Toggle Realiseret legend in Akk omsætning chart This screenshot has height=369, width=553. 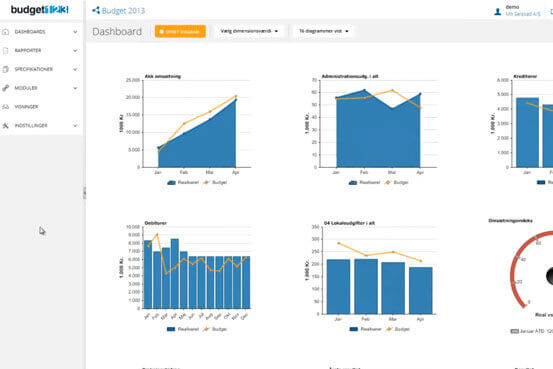183,182
